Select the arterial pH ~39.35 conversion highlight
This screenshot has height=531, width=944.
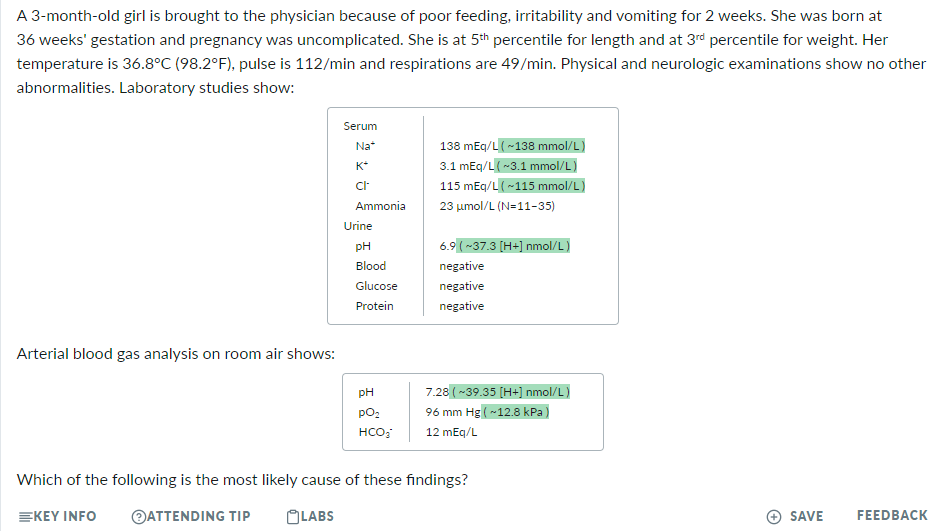point(511,392)
